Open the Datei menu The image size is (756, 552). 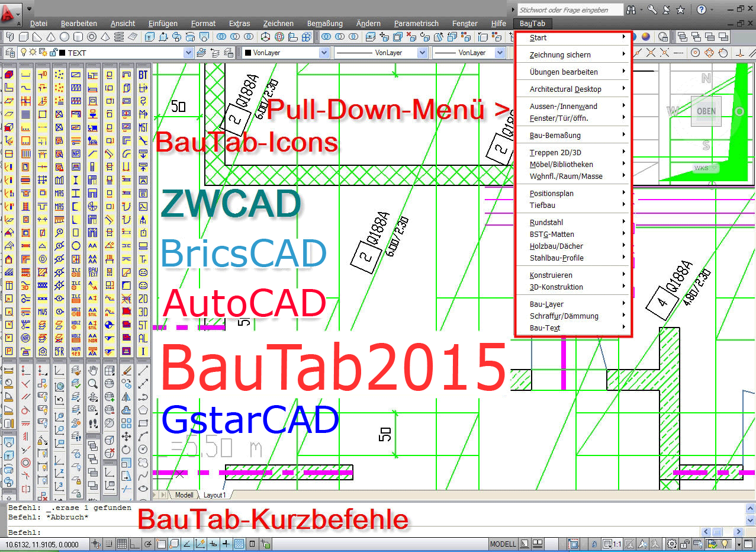coord(38,24)
